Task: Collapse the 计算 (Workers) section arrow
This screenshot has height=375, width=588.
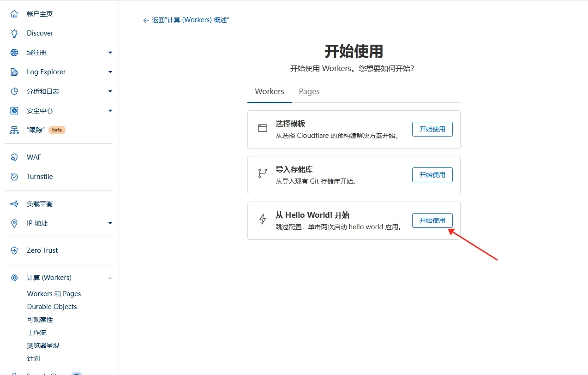Action: 110,278
